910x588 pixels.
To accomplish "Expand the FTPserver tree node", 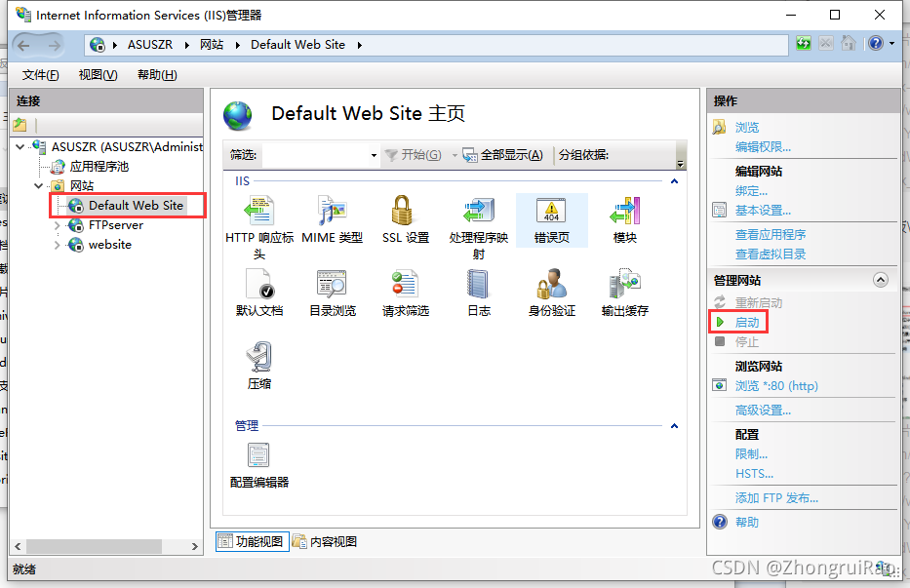I will click(x=57, y=225).
